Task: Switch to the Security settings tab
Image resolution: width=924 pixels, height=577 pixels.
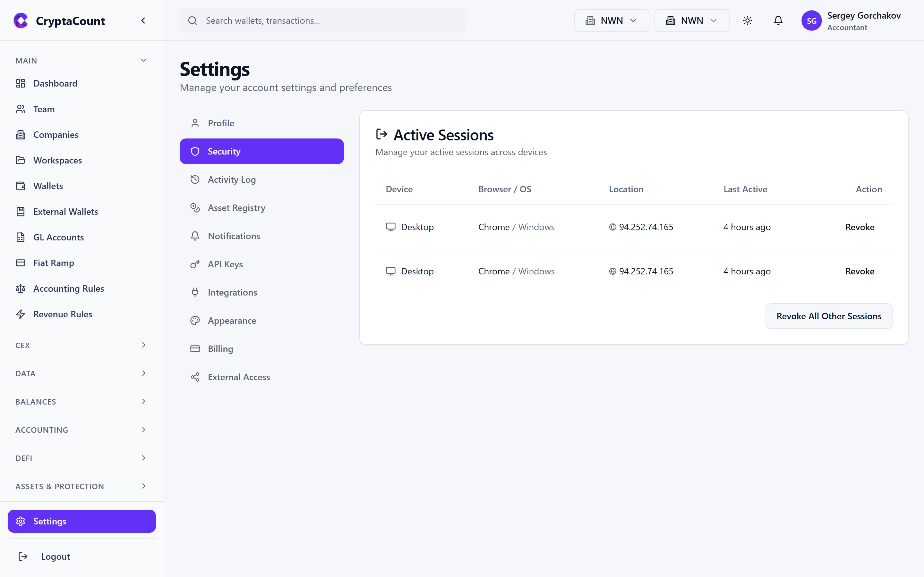Action: click(x=261, y=151)
